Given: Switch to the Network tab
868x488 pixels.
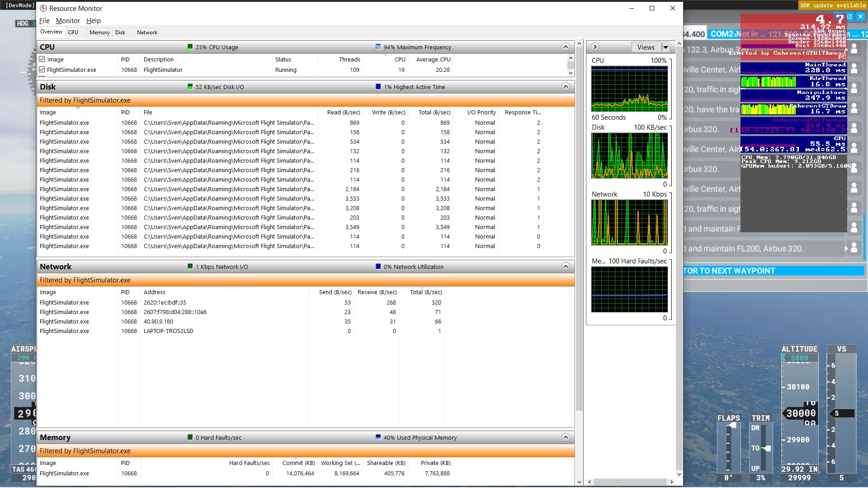Looking at the screenshot, I should 147,33.
